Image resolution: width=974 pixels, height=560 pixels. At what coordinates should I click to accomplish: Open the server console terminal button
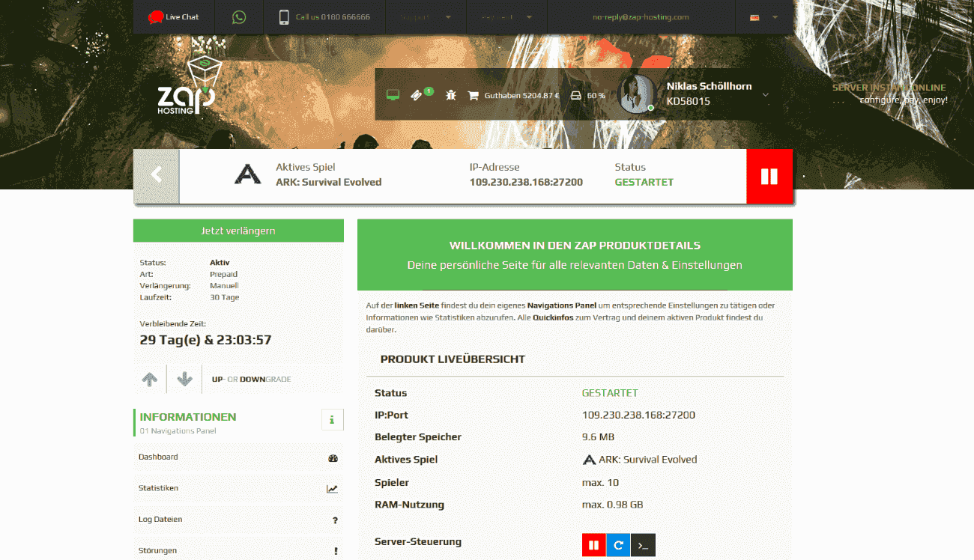pos(643,545)
